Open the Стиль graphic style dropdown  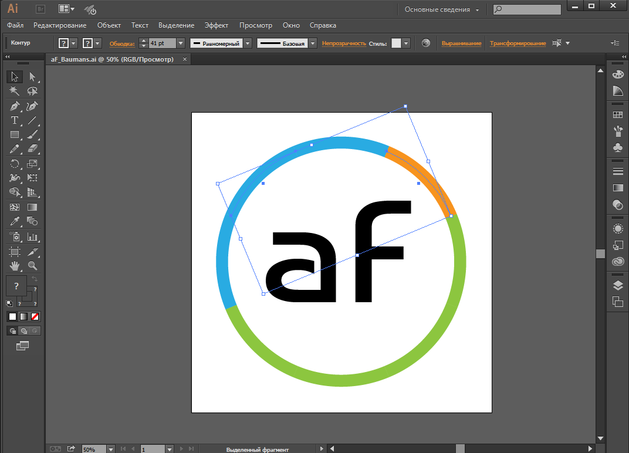(406, 43)
